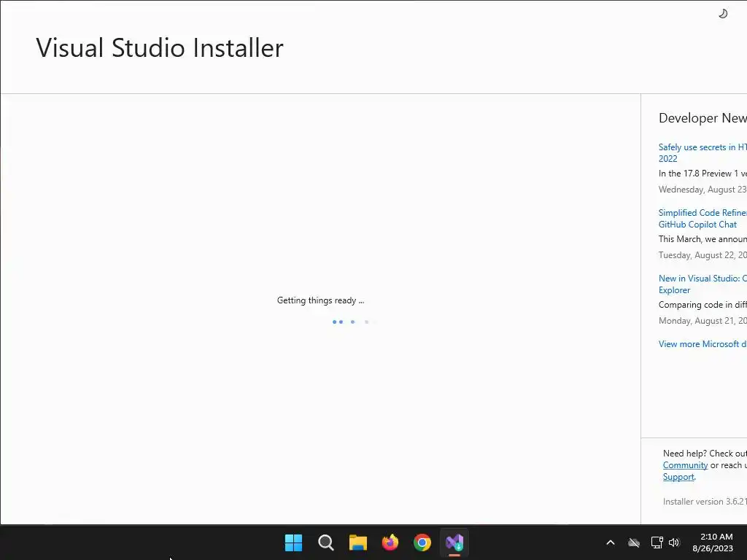
Task: Click 'Tuesday, August 22' date text
Action: [703, 255]
